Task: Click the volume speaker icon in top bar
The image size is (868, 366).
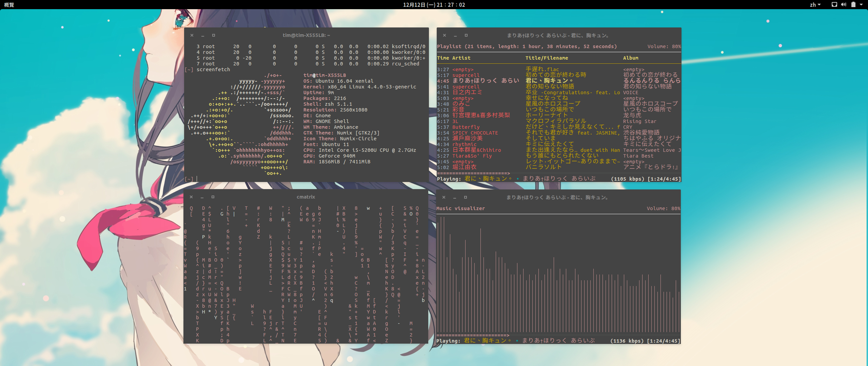Action: (x=844, y=5)
